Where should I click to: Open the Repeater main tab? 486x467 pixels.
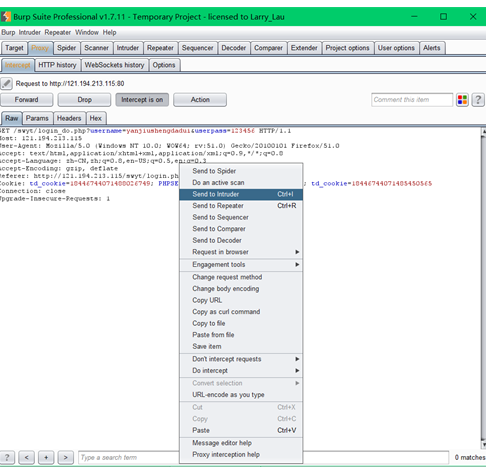tap(160, 48)
